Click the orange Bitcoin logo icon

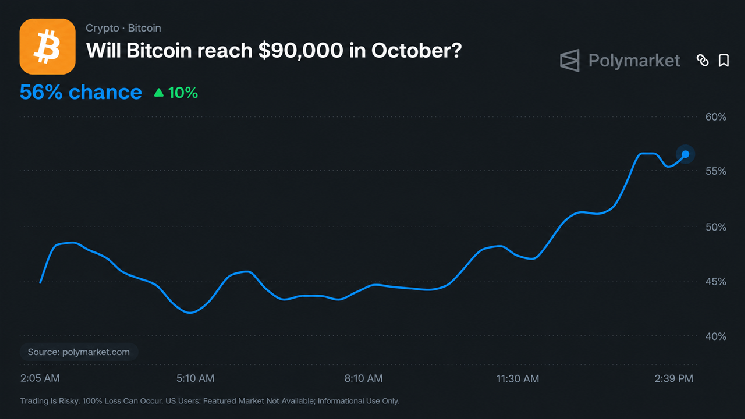tap(48, 47)
